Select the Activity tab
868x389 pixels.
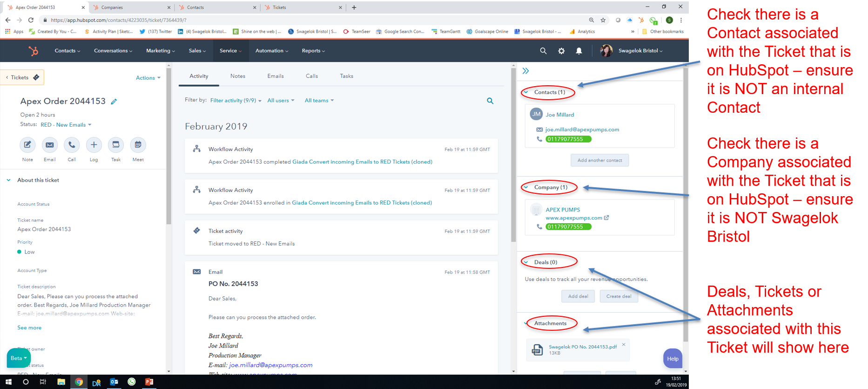[199, 76]
